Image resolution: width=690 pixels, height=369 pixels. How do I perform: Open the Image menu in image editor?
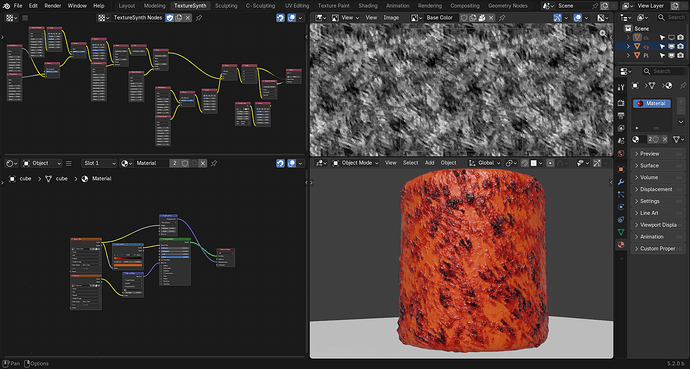[x=391, y=18]
